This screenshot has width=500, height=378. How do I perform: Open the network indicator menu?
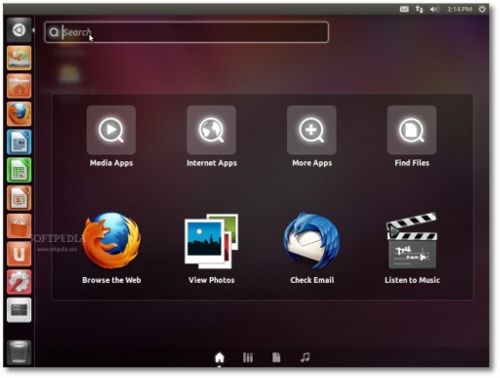click(x=419, y=10)
